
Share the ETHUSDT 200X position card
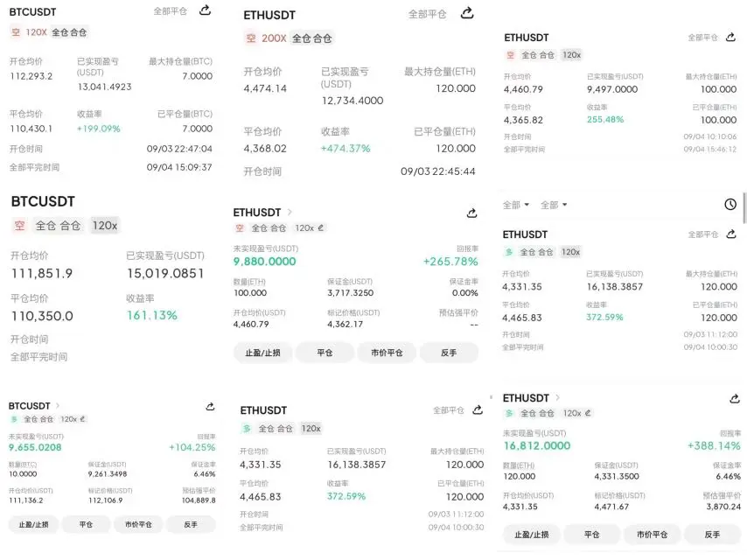tap(467, 13)
